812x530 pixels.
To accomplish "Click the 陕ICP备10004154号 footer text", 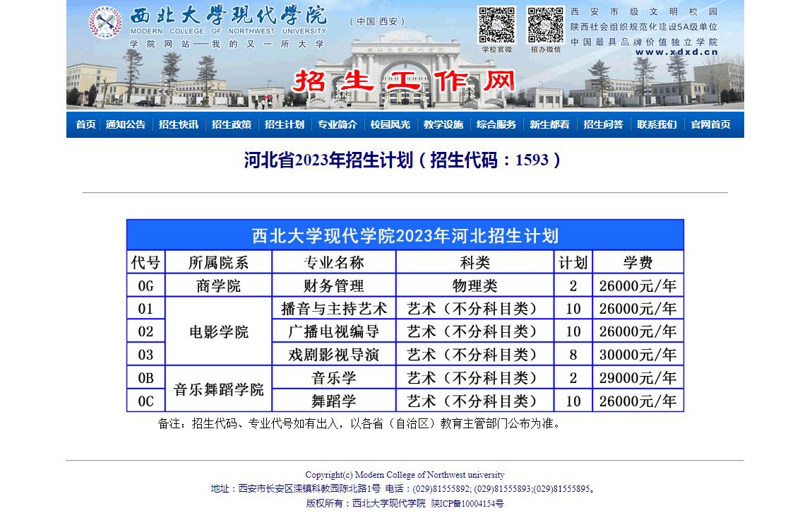I will pyautogui.click(x=467, y=503).
